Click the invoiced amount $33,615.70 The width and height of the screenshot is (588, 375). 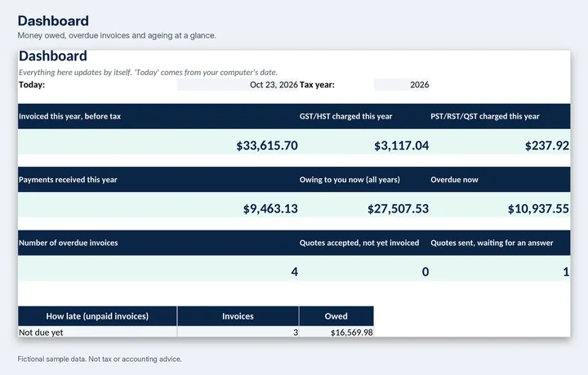point(267,145)
